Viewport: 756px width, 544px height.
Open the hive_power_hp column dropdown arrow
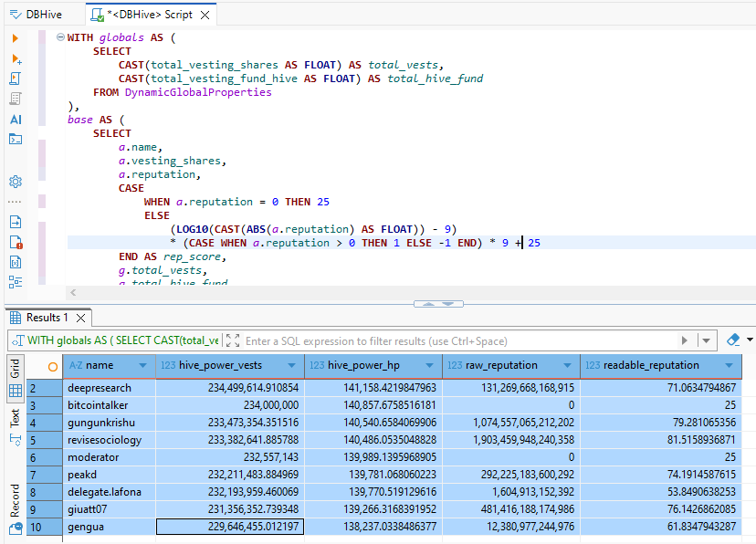430,366
